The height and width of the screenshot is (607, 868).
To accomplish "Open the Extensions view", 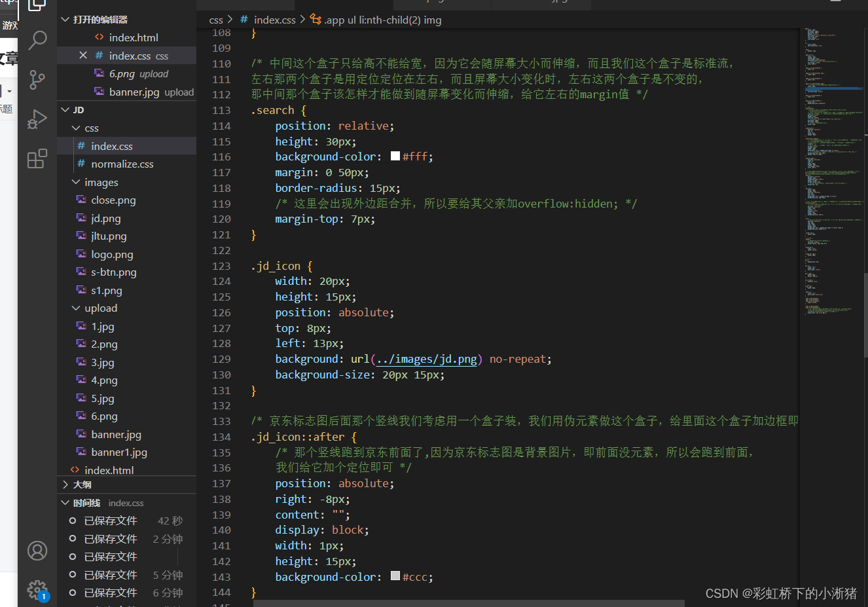I will 37,158.
